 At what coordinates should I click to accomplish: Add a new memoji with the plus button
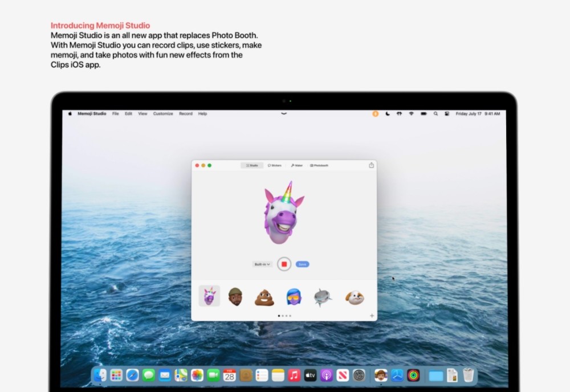[x=371, y=315]
